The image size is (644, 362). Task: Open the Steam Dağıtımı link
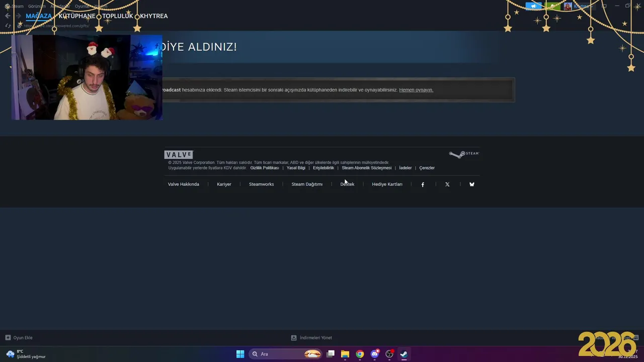pos(307,185)
